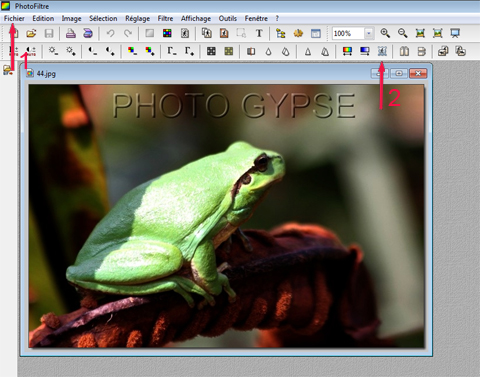Screen dimensions: 480x377
Task: Toggle show selection icon
Action: coord(241,33)
